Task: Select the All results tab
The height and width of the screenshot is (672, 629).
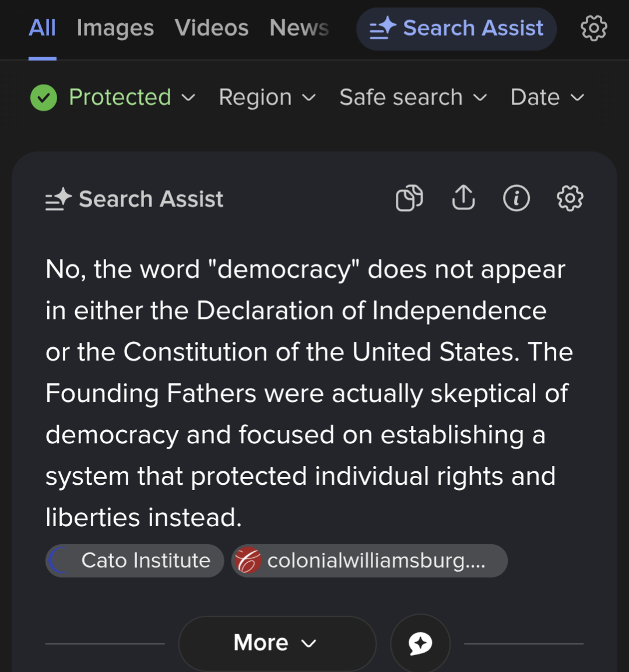Action: 42,28
